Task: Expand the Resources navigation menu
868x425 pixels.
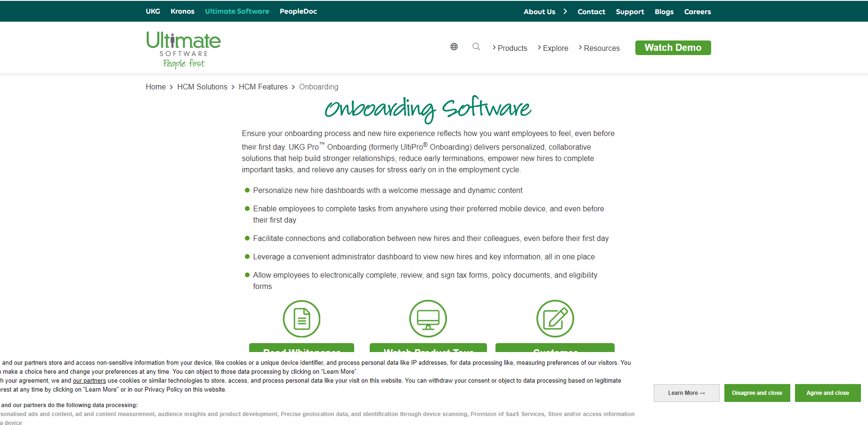Action: click(x=599, y=48)
